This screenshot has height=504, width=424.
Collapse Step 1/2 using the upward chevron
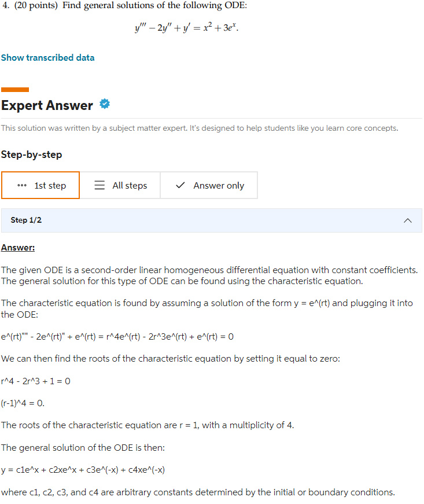[x=408, y=220]
